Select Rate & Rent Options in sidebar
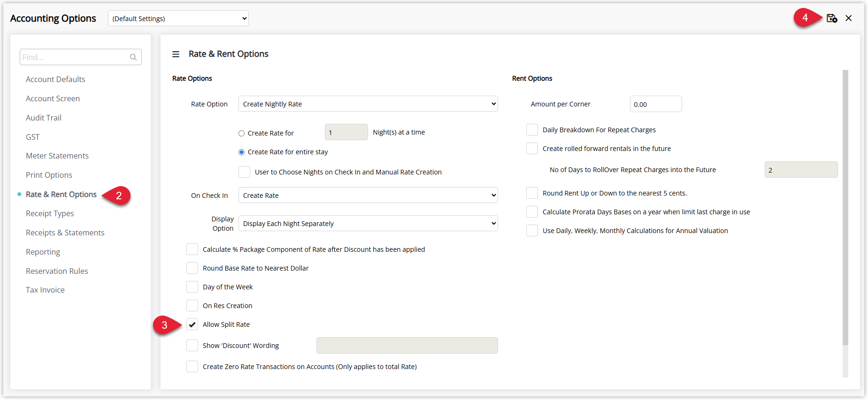 [61, 194]
